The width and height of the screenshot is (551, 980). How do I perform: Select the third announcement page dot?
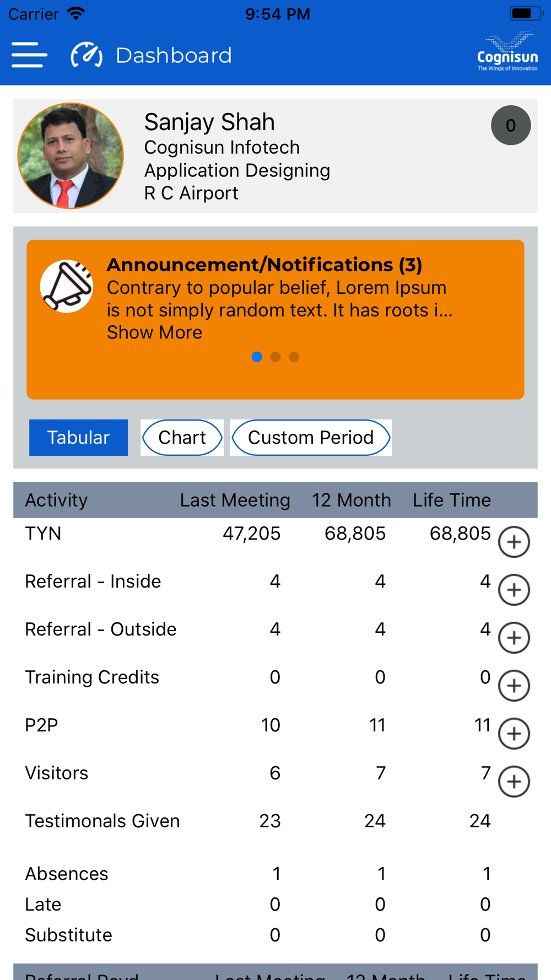point(294,357)
